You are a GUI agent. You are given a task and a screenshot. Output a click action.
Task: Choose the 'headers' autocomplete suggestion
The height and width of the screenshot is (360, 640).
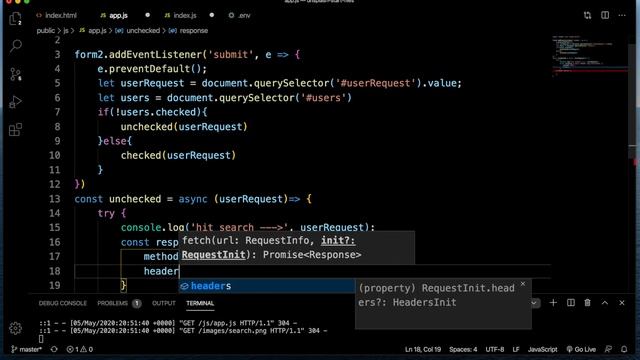pos(267,286)
